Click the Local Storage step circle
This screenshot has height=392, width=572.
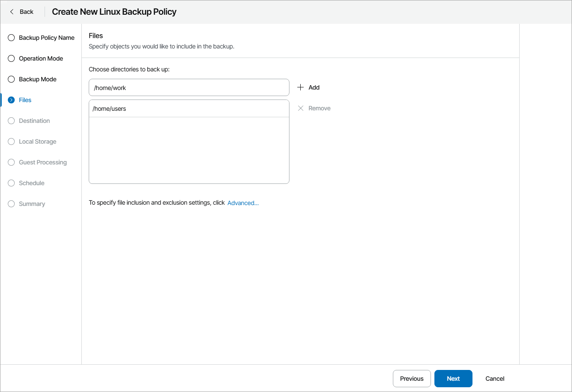pyautogui.click(x=11, y=141)
